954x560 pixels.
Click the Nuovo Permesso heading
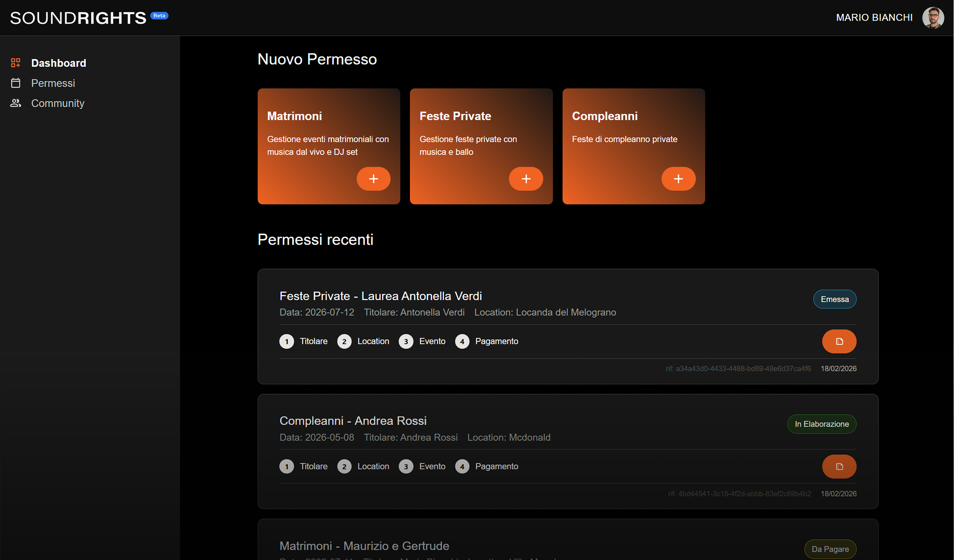coord(317,59)
